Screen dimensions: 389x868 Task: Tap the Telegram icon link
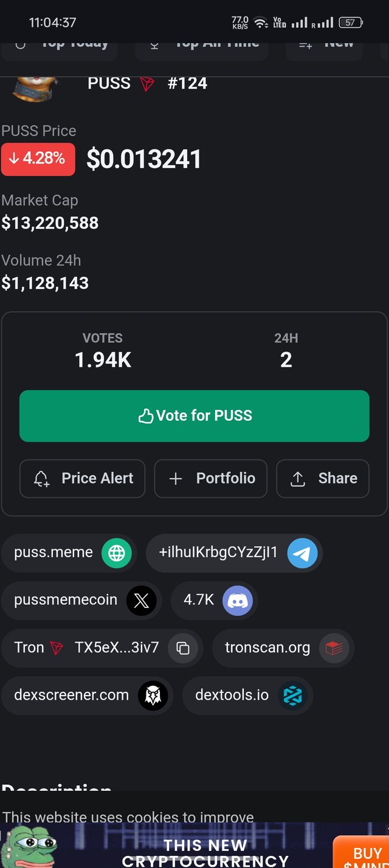[x=302, y=553]
